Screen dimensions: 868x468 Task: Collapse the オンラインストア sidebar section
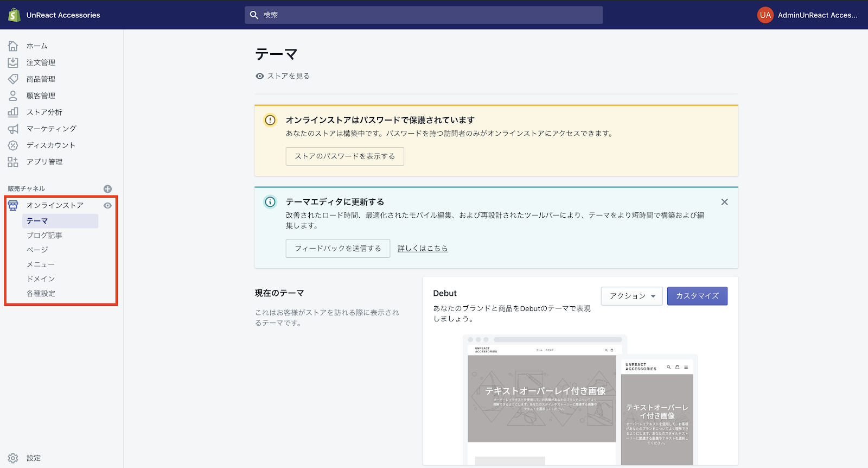(55, 205)
